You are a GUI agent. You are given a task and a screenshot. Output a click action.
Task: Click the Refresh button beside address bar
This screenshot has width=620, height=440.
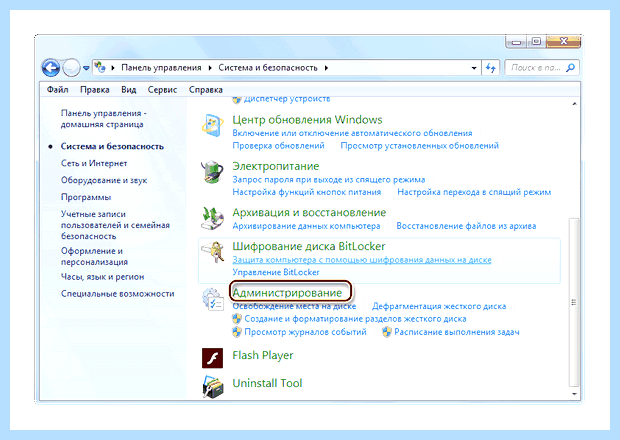491,68
